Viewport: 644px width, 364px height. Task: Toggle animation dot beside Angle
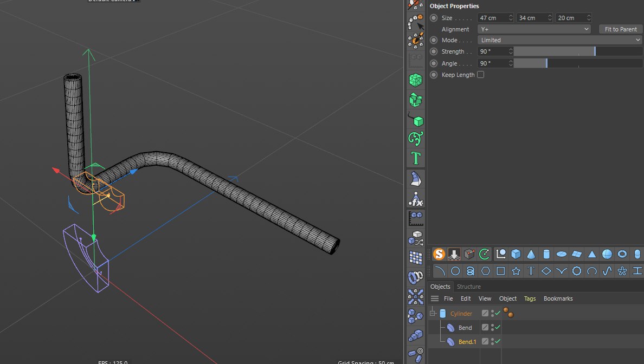434,63
